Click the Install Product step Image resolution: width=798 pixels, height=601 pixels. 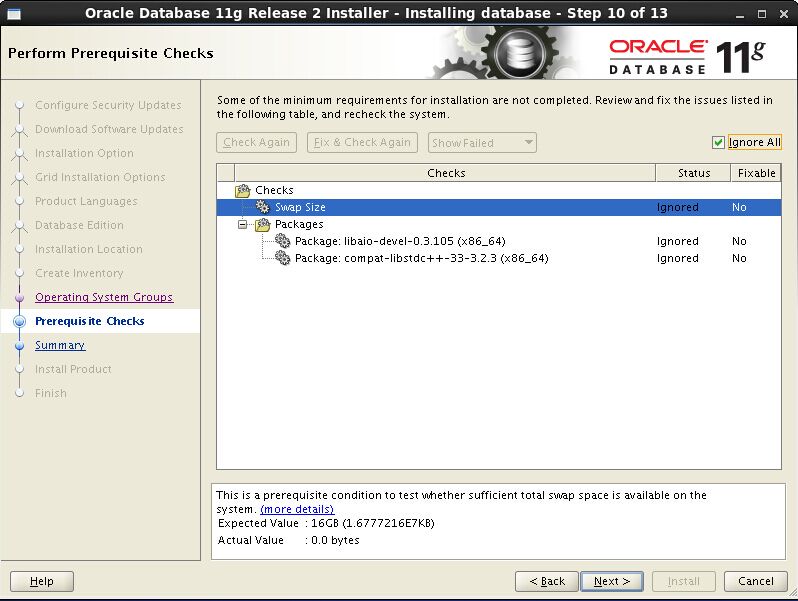(73, 369)
